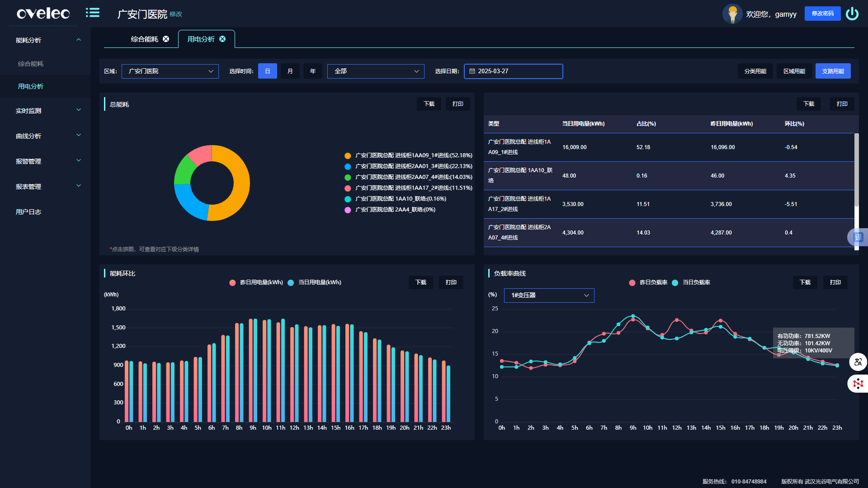This screenshot has width=868, height=488.
Task: Download the 总能耗 pie chart
Action: pos(429,104)
